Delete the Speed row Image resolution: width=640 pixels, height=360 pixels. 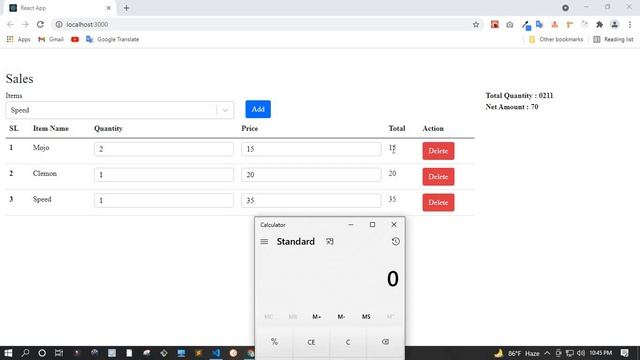pos(438,202)
